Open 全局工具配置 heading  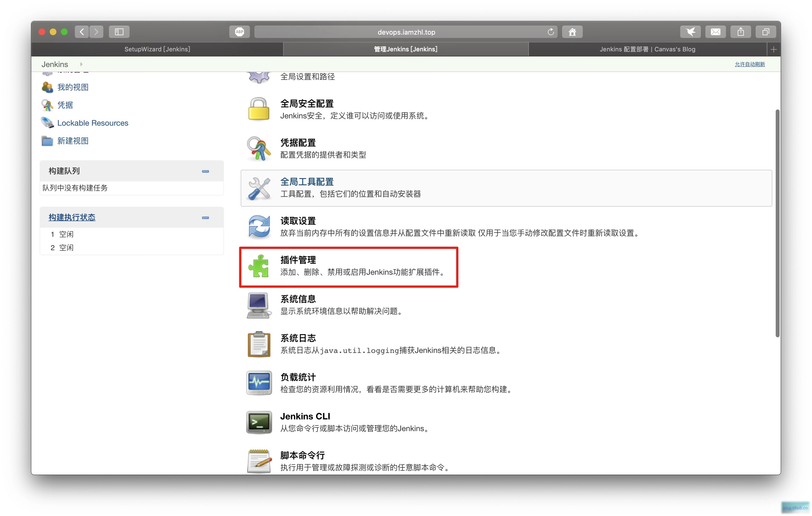coord(307,182)
